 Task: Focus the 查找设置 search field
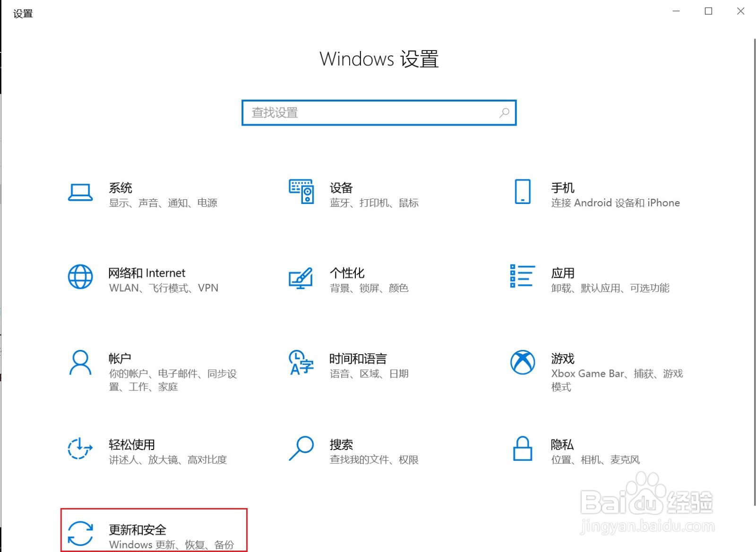(x=379, y=113)
